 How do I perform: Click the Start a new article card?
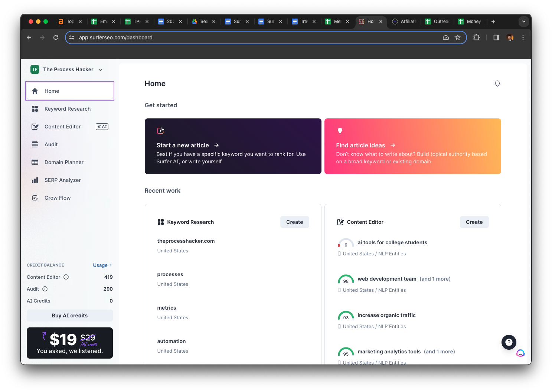click(233, 146)
